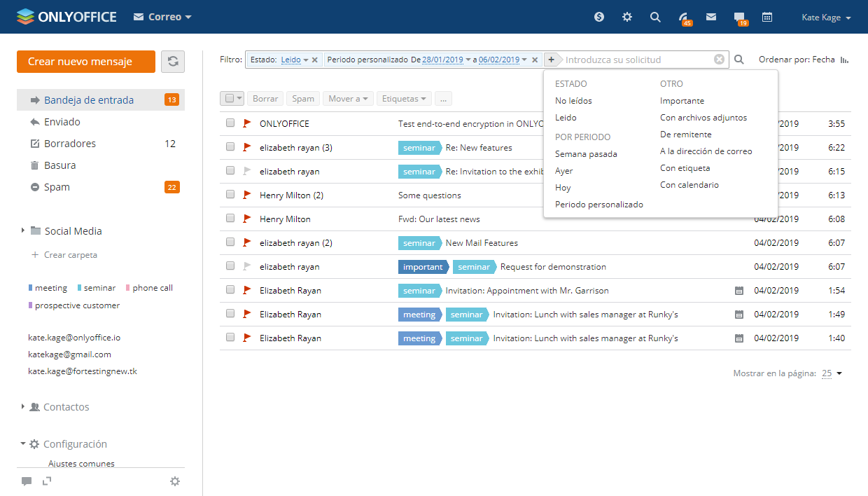Click the search magnifier in top header
Screen dimensions: 868x496
pyautogui.click(x=655, y=18)
